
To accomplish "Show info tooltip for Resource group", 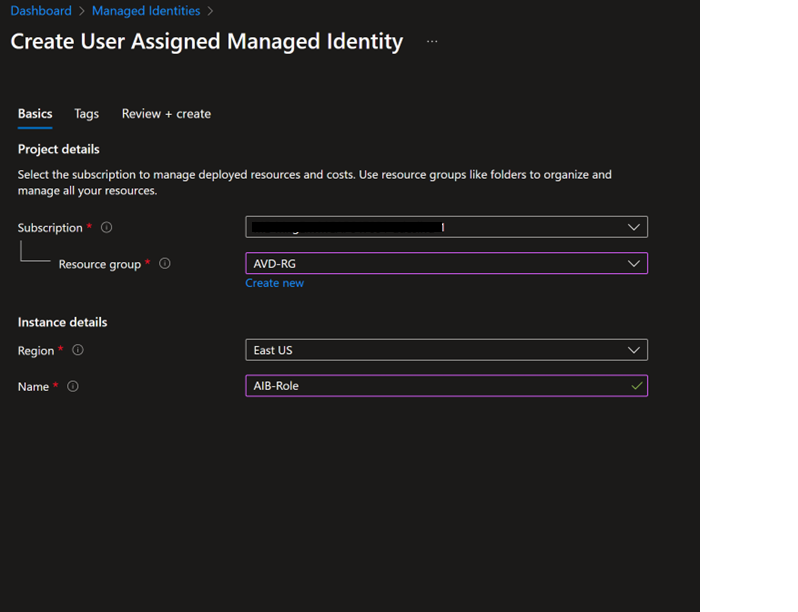I will click(165, 264).
